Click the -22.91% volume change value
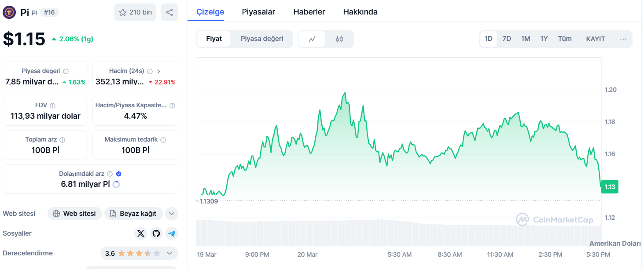Viewport: 644px width, 269px height. [162, 82]
